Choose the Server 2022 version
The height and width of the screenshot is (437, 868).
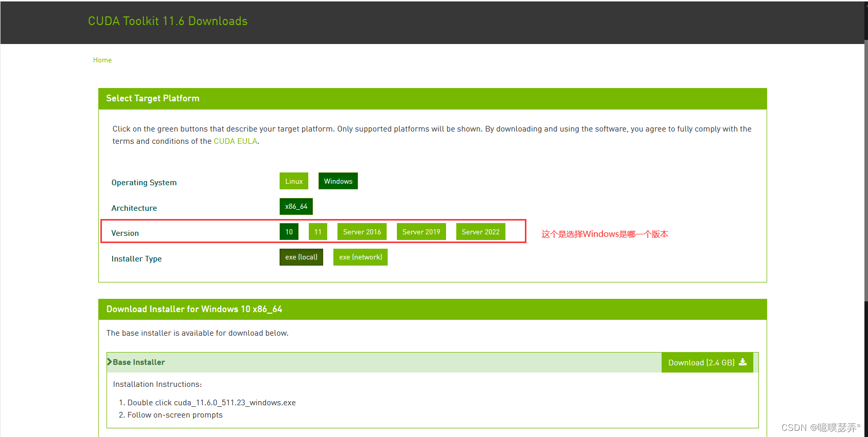480,232
